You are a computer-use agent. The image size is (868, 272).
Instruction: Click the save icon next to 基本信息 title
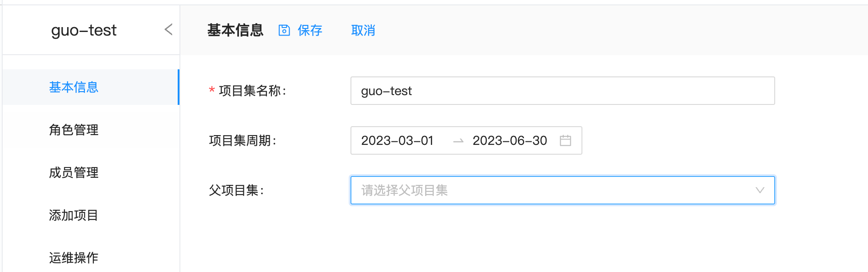[x=284, y=30]
